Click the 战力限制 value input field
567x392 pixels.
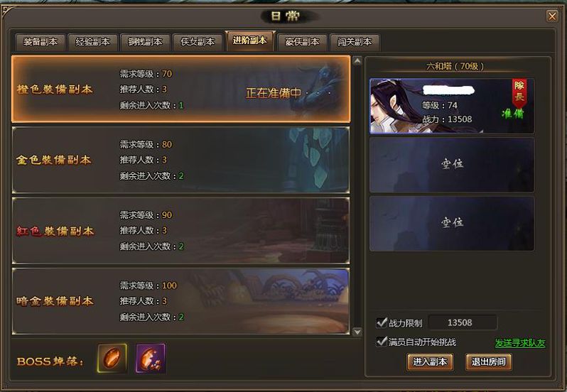(x=463, y=322)
